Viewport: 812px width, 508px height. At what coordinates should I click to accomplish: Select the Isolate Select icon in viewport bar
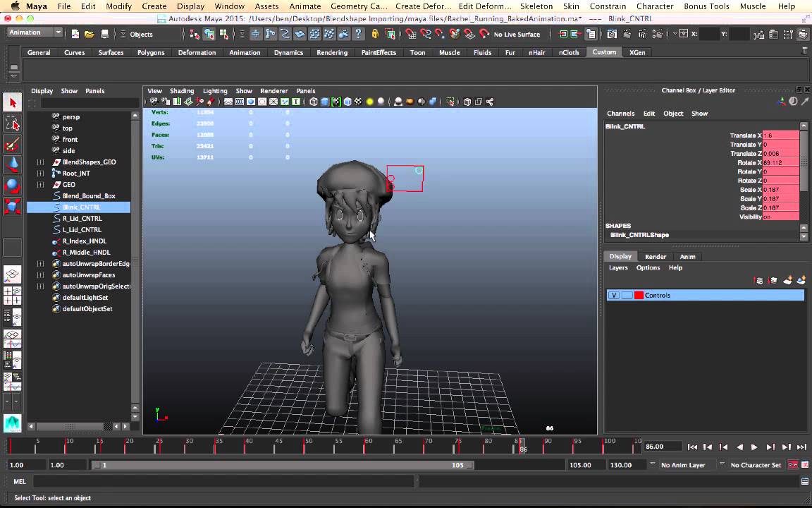tap(450, 102)
